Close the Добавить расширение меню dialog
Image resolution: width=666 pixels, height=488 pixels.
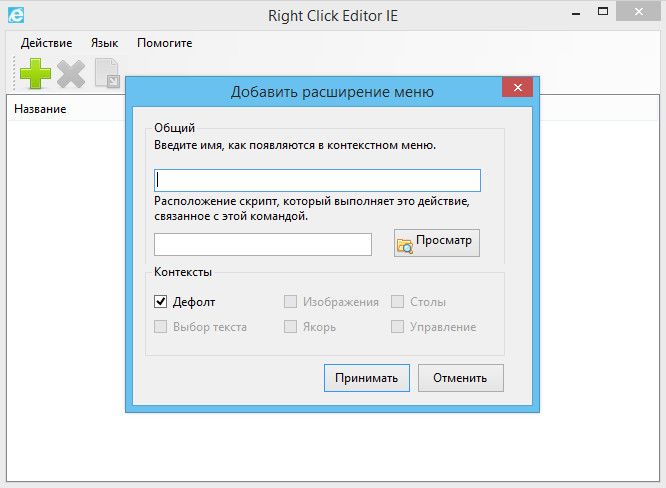517,88
